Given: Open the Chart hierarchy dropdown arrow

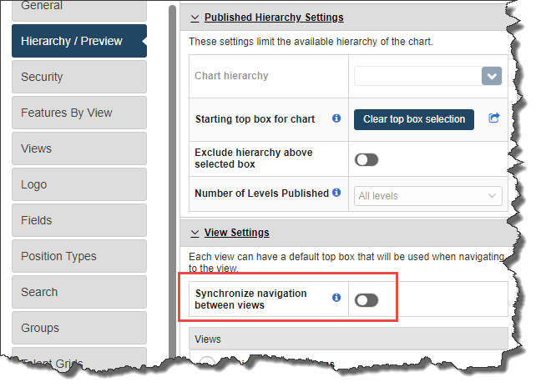Looking at the screenshot, I should tap(492, 76).
